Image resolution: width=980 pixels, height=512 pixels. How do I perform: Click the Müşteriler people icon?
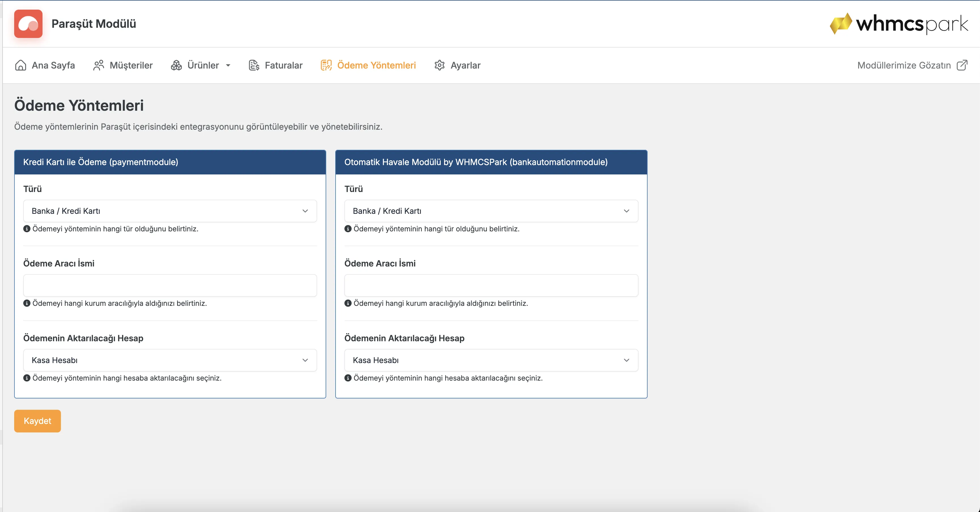tap(99, 65)
